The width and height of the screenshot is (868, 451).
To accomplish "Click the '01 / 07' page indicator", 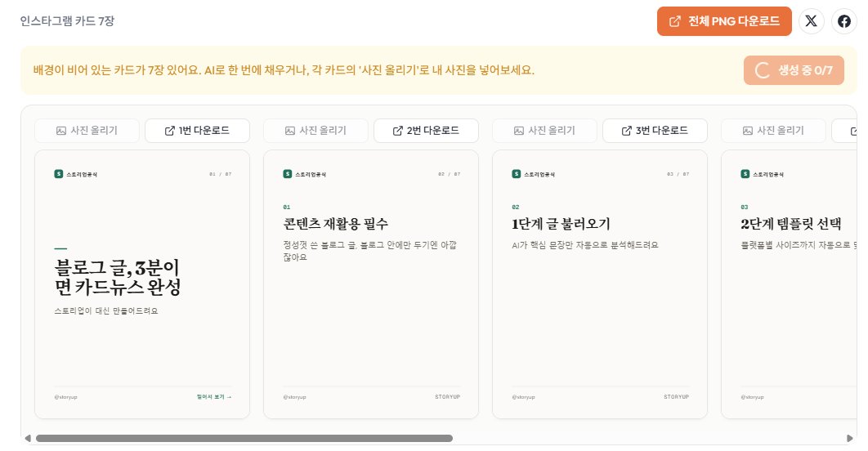I will pos(221,174).
